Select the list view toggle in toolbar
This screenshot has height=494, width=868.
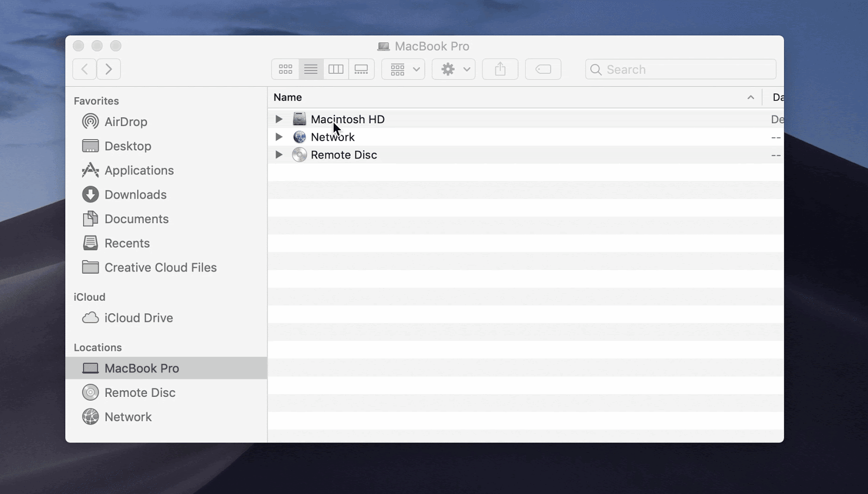(310, 69)
